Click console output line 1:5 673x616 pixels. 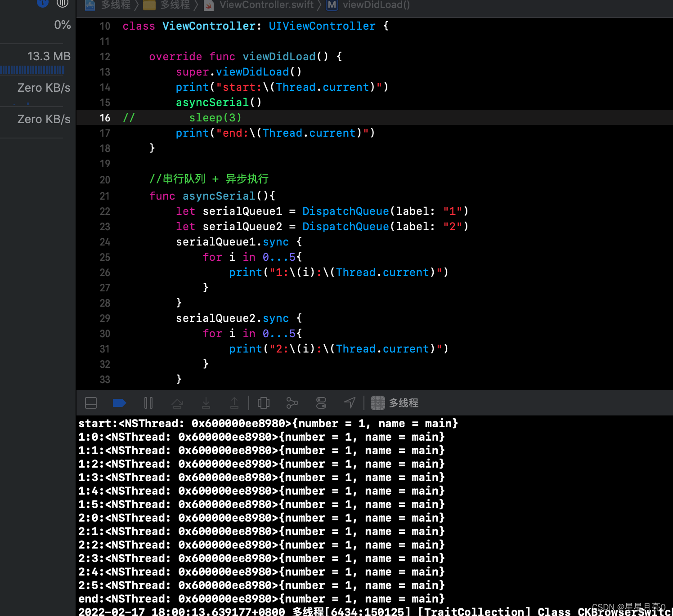pyautogui.click(x=261, y=504)
